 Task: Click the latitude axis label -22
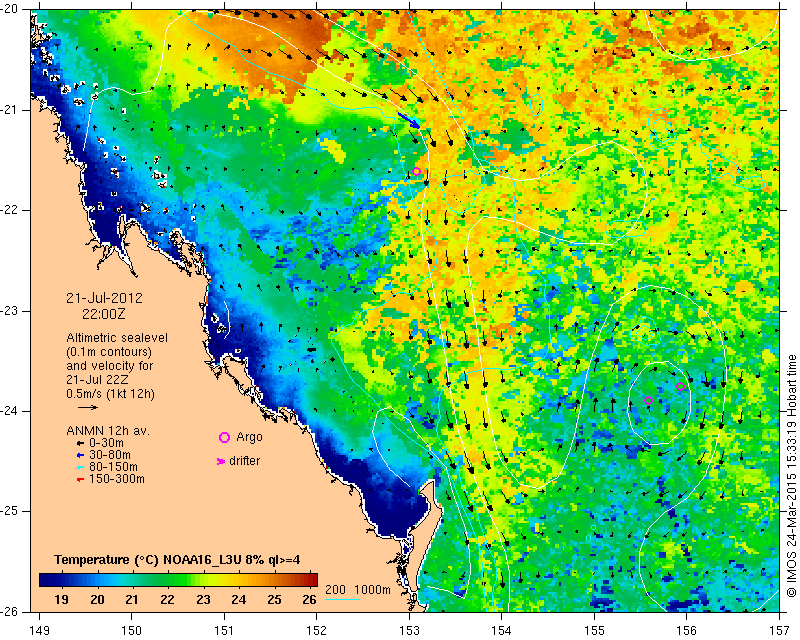tap(10, 210)
